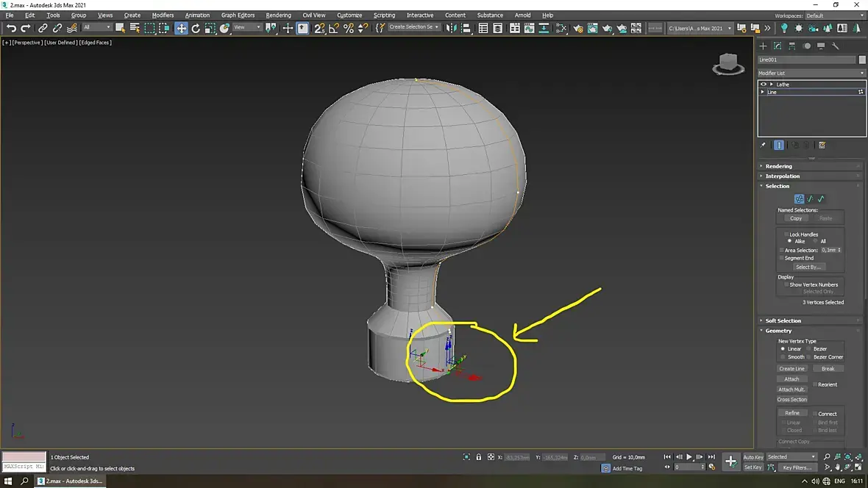
Task: Collapse the Selection rollout
Action: [811, 186]
